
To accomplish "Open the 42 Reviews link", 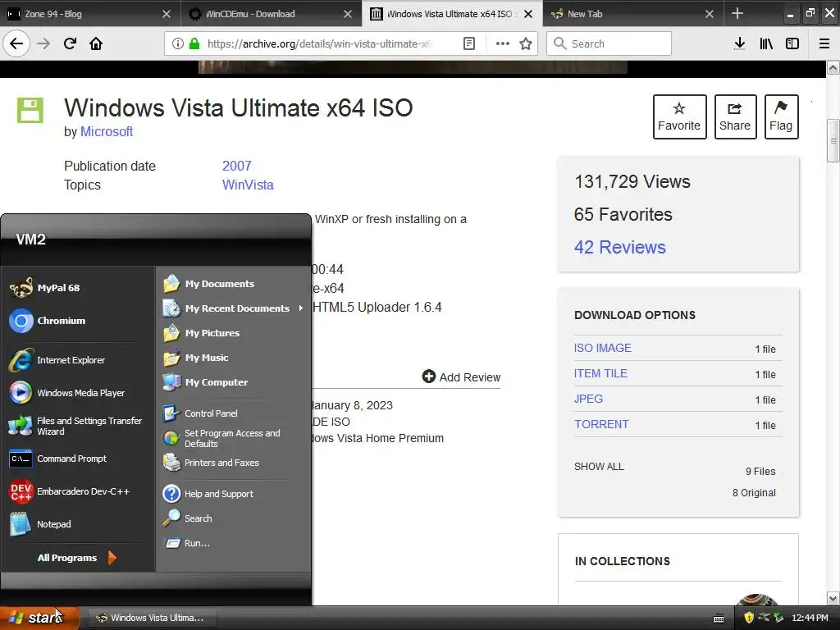I will 620,247.
